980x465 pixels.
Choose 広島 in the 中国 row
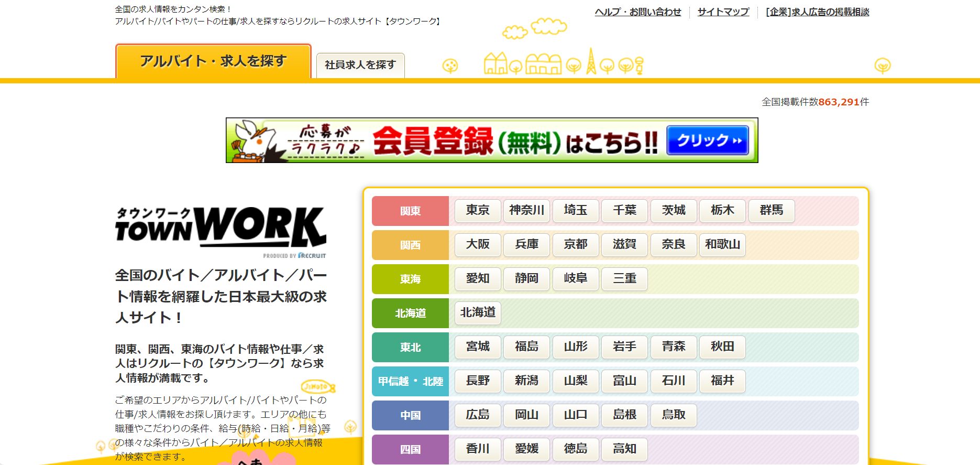(x=478, y=415)
